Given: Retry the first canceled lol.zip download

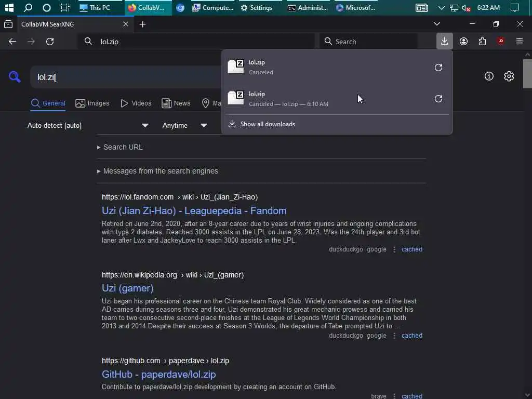Looking at the screenshot, I should 438,67.
